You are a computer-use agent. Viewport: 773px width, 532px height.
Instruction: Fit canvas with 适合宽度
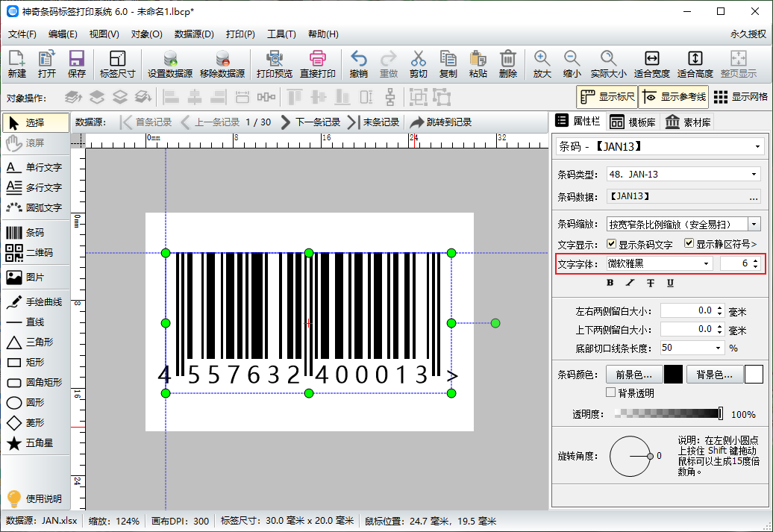point(651,63)
